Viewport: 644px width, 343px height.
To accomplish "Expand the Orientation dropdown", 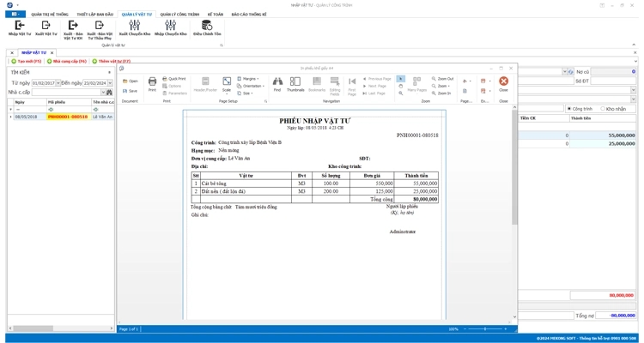I will pos(252,86).
